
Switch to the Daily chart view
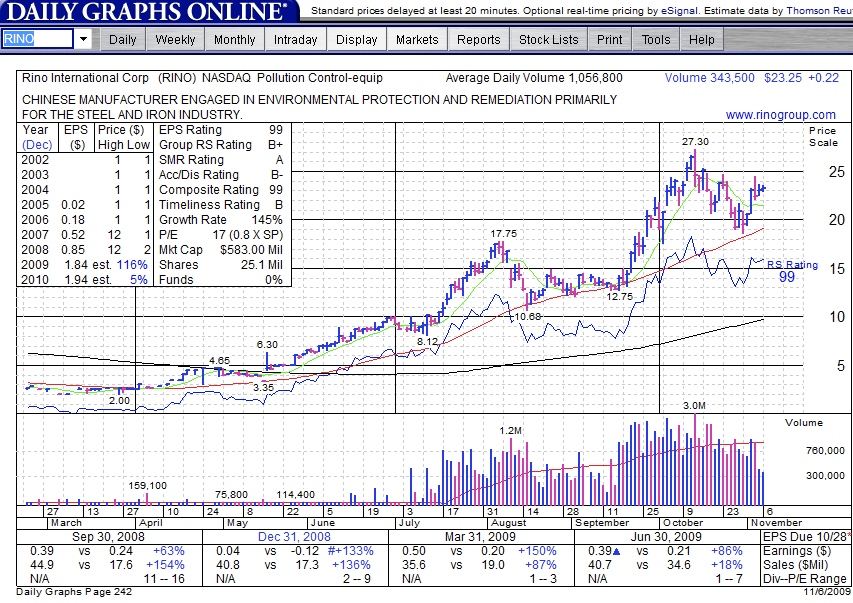click(122, 40)
